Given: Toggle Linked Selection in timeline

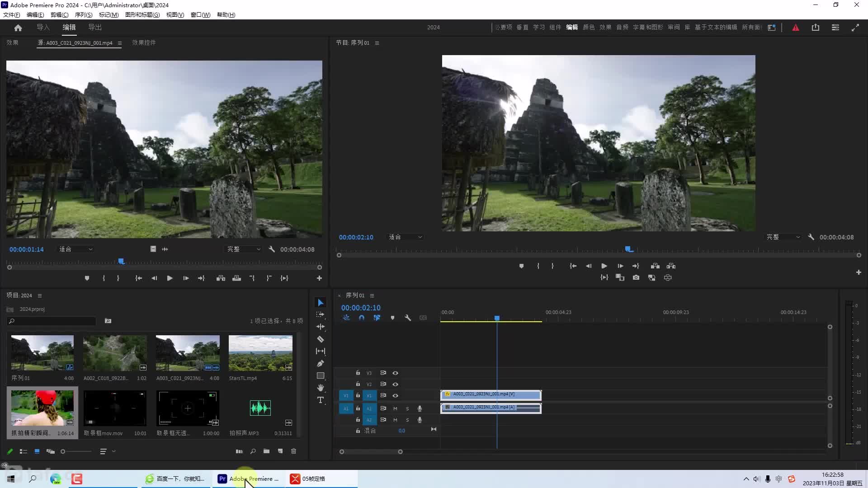Looking at the screenshot, I should coord(377,318).
